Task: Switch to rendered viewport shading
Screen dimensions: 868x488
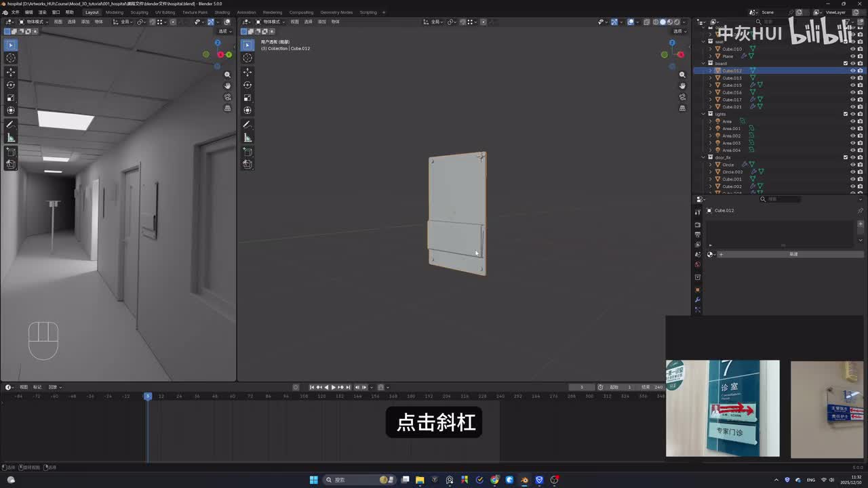Action: 676,22
